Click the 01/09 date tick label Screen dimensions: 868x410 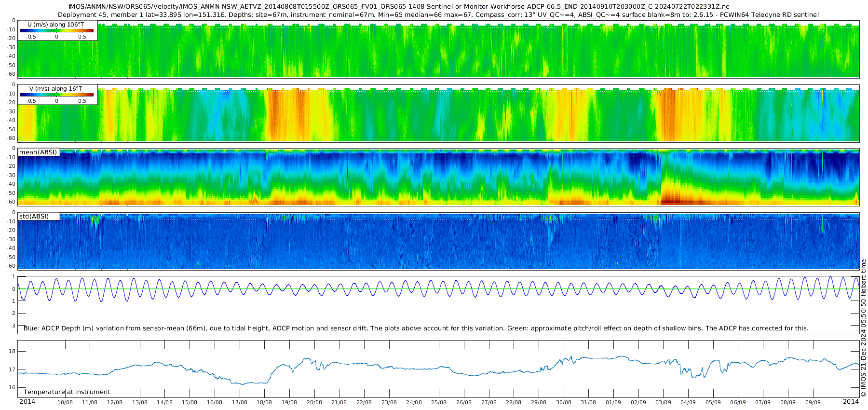[613, 402]
